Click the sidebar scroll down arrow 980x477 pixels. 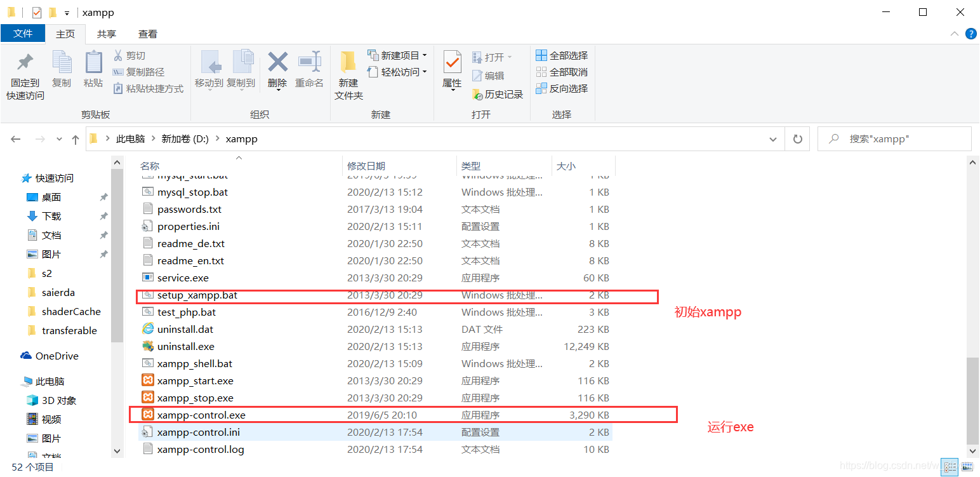click(117, 450)
